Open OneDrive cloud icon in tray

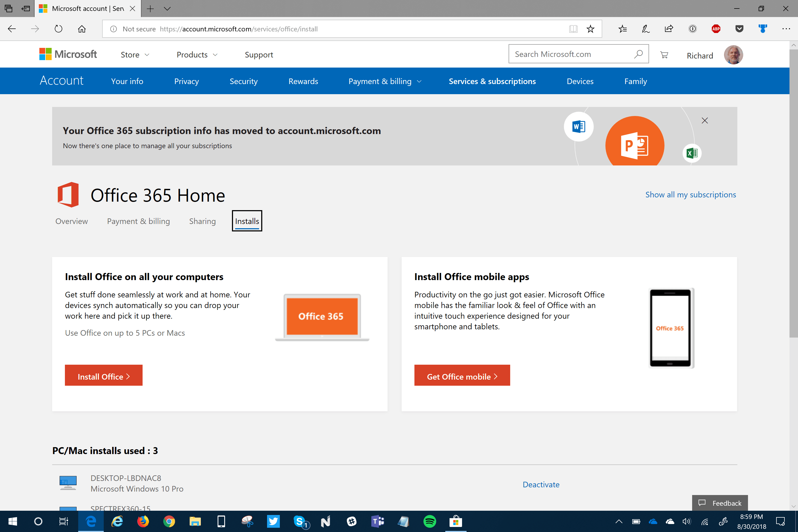653,521
